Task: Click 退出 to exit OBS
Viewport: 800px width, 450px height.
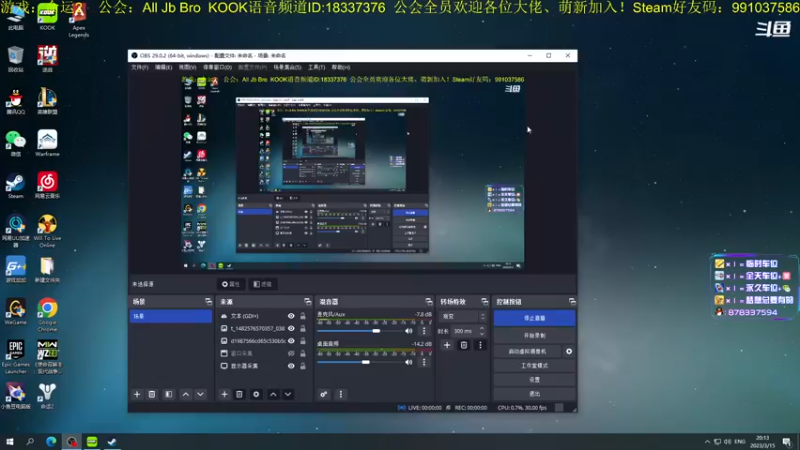Action: (534, 394)
